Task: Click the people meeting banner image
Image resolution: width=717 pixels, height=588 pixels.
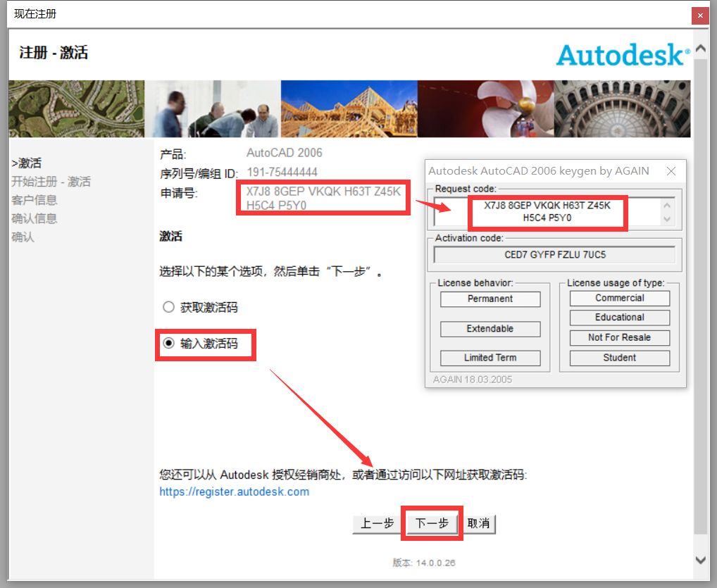Action: tap(213, 109)
